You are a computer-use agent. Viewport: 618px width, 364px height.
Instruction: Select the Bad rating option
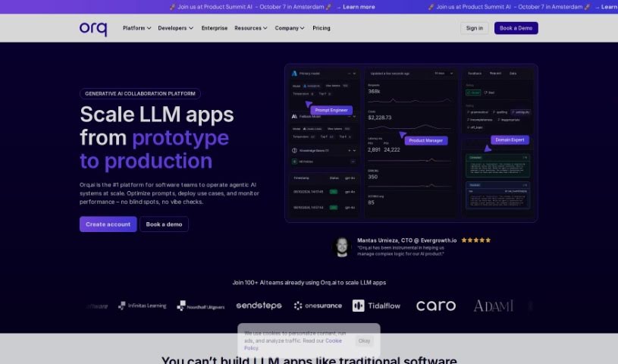(x=490, y=93)
